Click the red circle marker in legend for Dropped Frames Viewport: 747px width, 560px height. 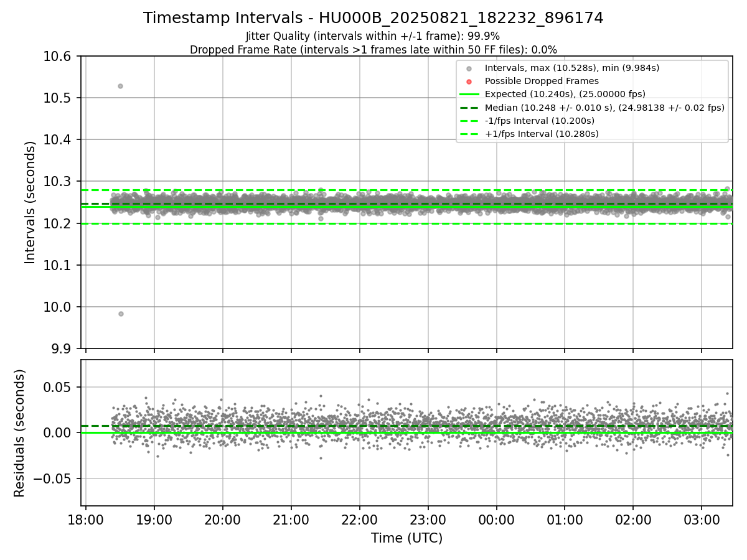coord(469,82)
